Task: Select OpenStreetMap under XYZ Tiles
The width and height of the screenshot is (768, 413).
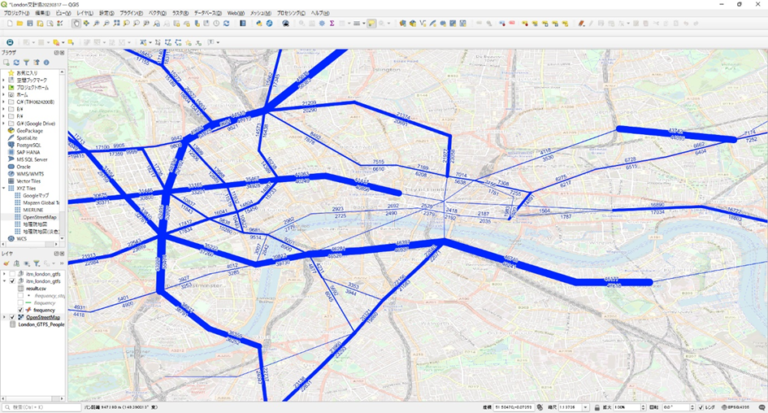Action: point(40,216)
